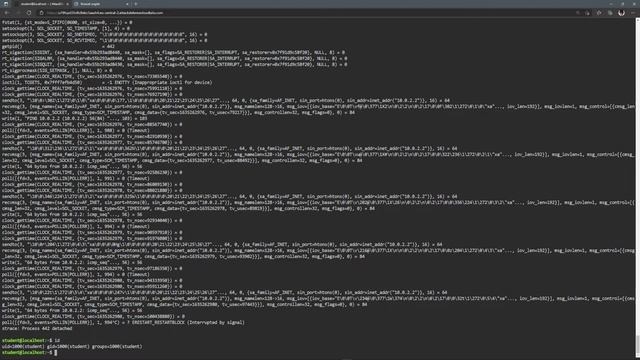640x360 pixels.
Task: Go back with the browser back arrow
Action: click(7, 13)
